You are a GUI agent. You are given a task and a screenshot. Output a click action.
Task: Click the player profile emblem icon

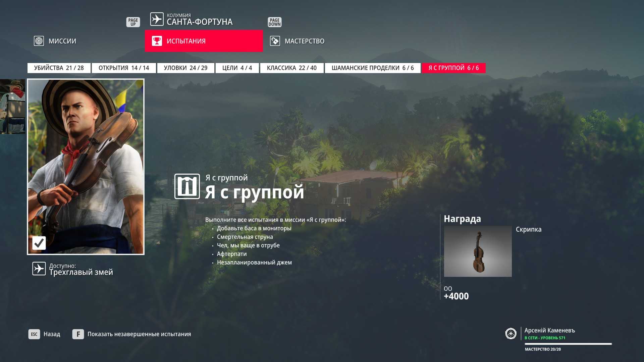tap(511, 334)
